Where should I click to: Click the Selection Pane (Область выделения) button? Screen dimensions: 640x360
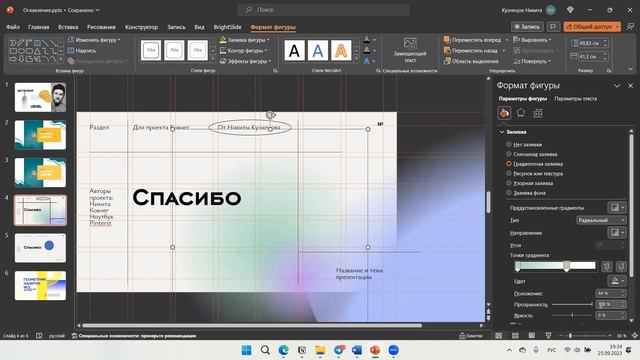471,61
